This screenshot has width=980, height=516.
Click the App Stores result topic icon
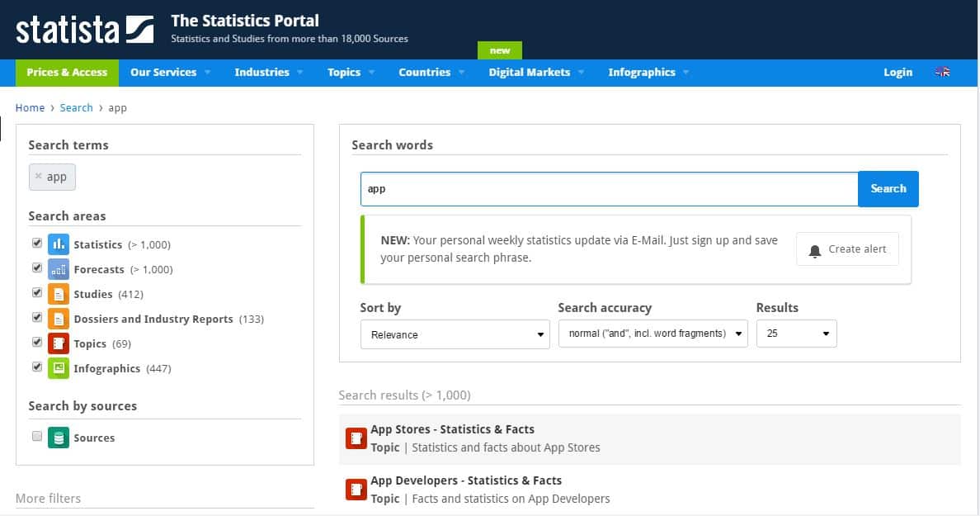pyautogui.click(x=356, y=438)
